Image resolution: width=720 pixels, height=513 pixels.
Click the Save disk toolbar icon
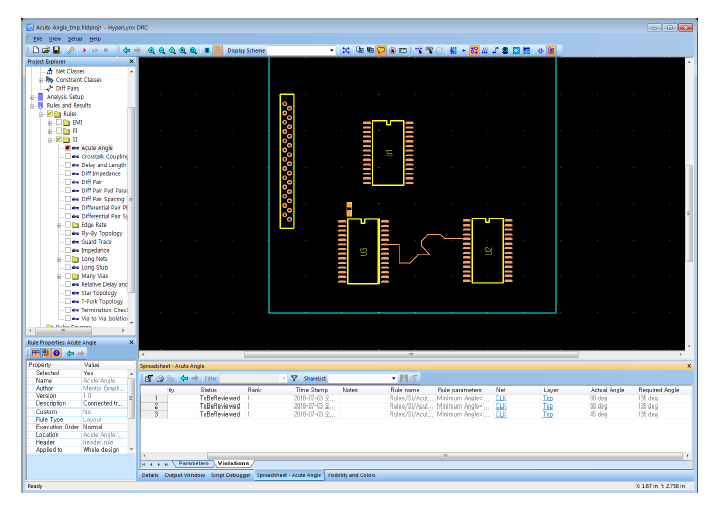(x=57, y=49)
